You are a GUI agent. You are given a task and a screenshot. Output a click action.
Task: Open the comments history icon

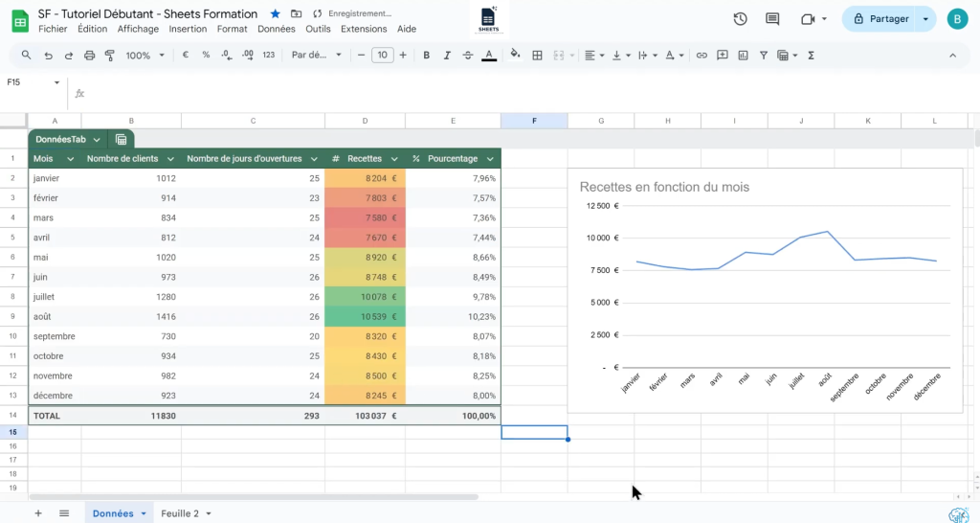coord(772,19)
